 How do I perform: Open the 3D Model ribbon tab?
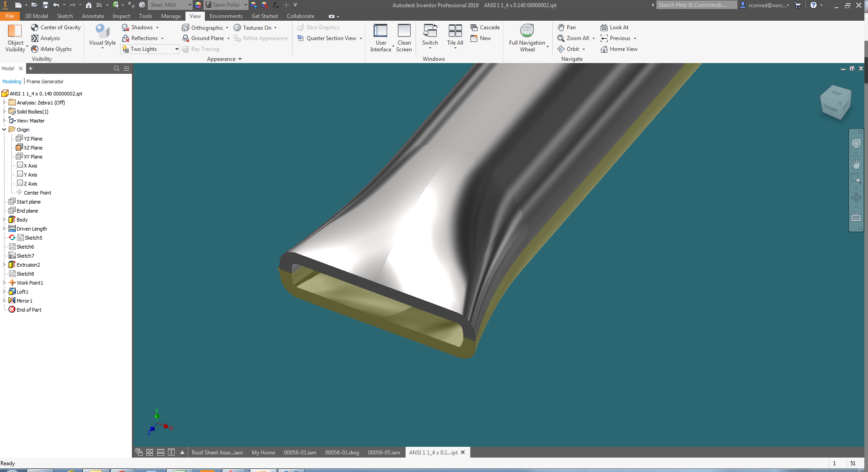[36, 16]
